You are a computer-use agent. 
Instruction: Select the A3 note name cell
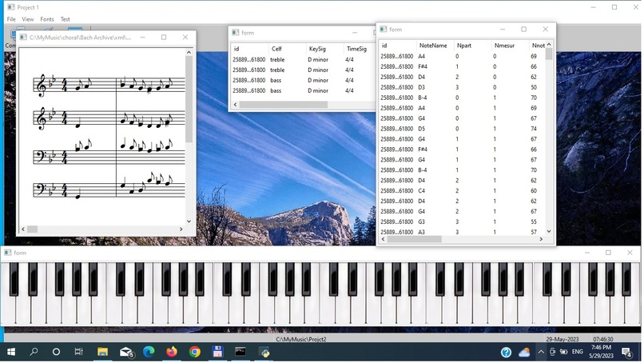(421, 232)
